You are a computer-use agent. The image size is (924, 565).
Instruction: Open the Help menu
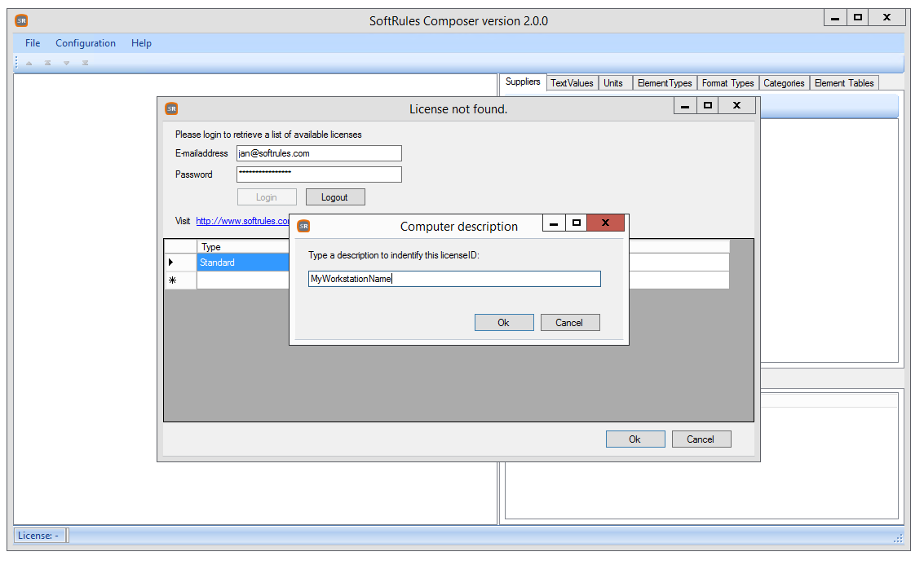(141, 43)
